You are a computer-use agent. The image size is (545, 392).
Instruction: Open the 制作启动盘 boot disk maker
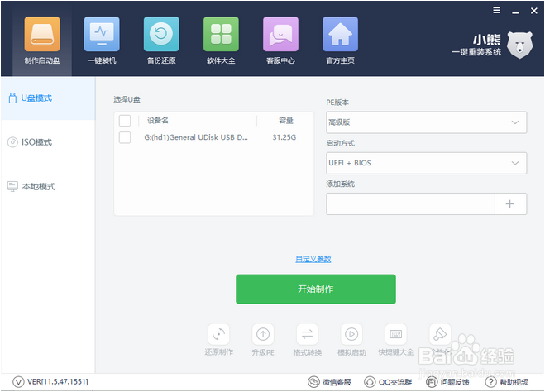point(42,41)
